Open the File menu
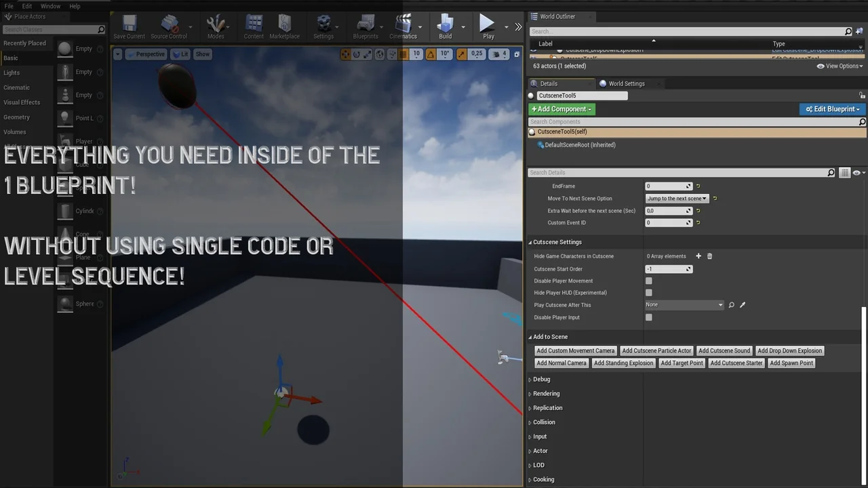868x488 pixels. [x=9, y=6]
